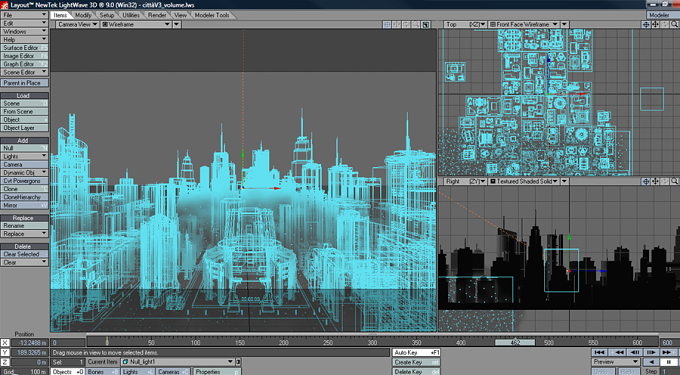Switch to the Items tab
Viewport: 680px width, 375px height.
point(60,15)
